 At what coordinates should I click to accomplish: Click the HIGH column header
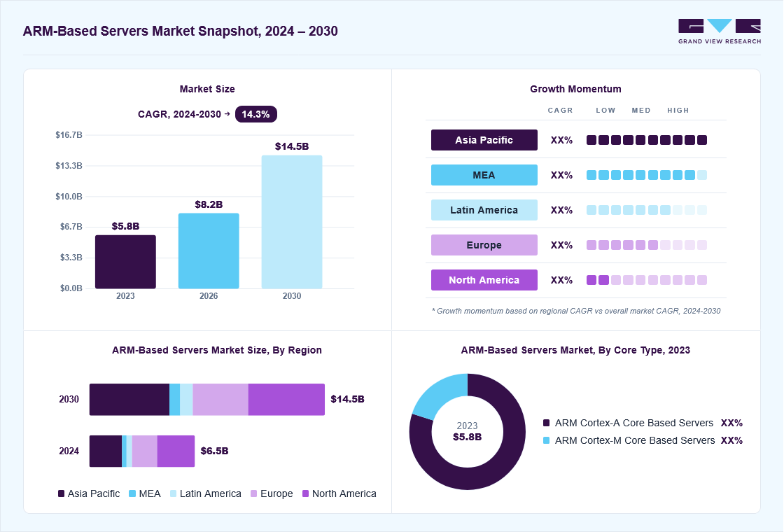pos(678,111)
